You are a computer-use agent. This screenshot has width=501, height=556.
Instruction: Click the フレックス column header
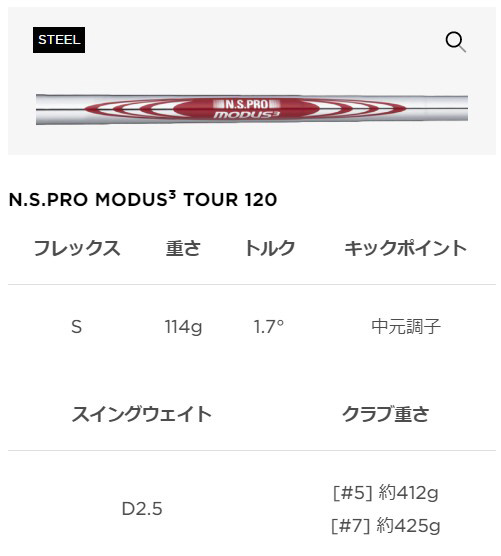(x=77, y=248)
